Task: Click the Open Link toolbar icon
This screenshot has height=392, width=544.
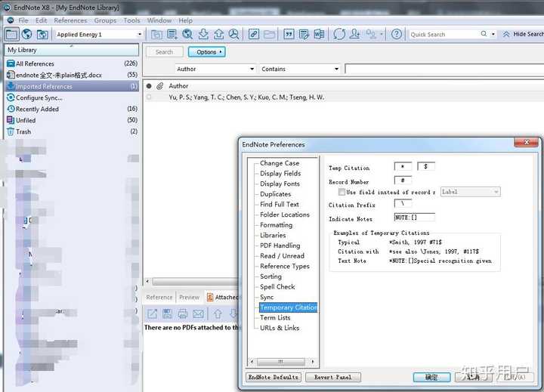Action: coord(254,34)
